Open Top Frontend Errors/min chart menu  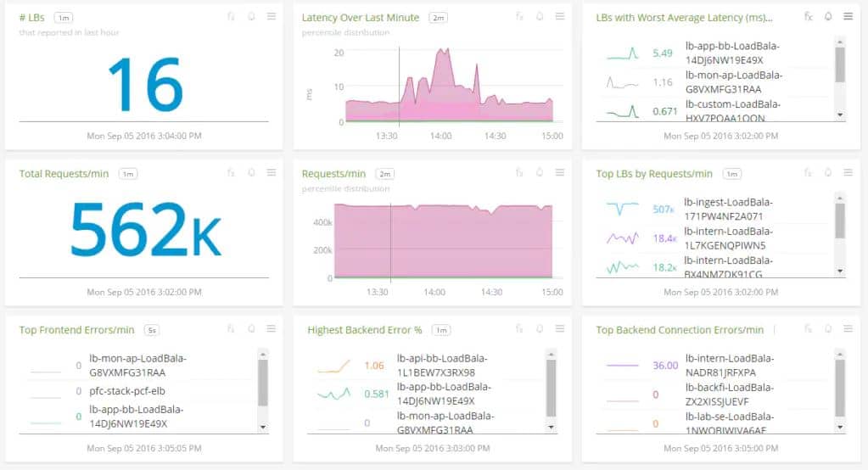[x=272, y=329]
